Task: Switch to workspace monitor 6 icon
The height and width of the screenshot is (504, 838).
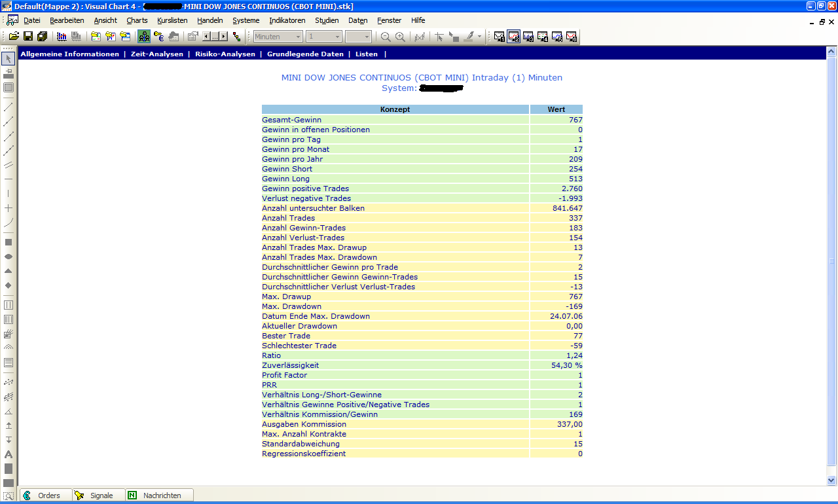Action: [572, 37]
